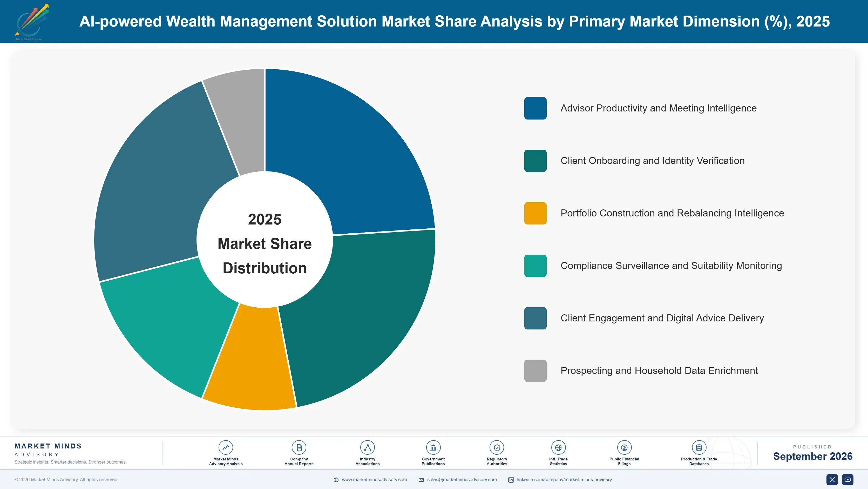Click the 'September 2026' published date
This screenshot has height=489, width=868.
click(x=812, y=456)
